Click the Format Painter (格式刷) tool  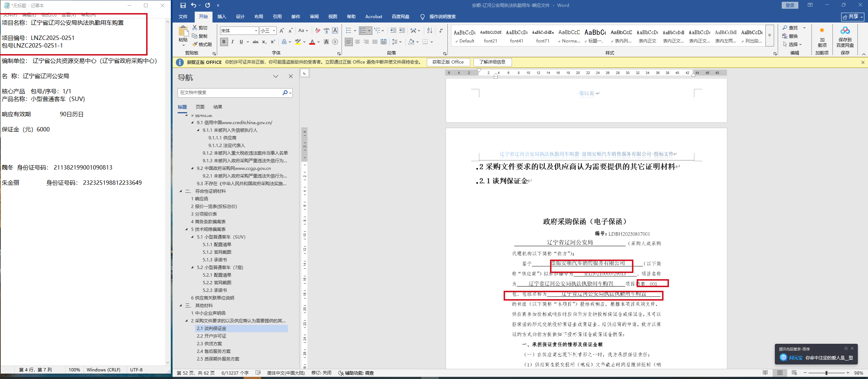[202, 44]
